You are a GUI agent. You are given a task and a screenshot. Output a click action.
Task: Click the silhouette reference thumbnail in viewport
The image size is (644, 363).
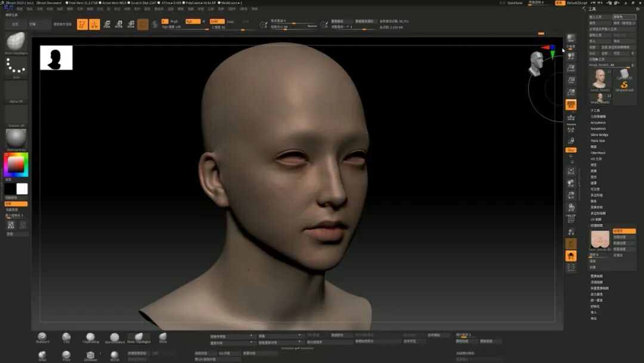coord(56,57)
